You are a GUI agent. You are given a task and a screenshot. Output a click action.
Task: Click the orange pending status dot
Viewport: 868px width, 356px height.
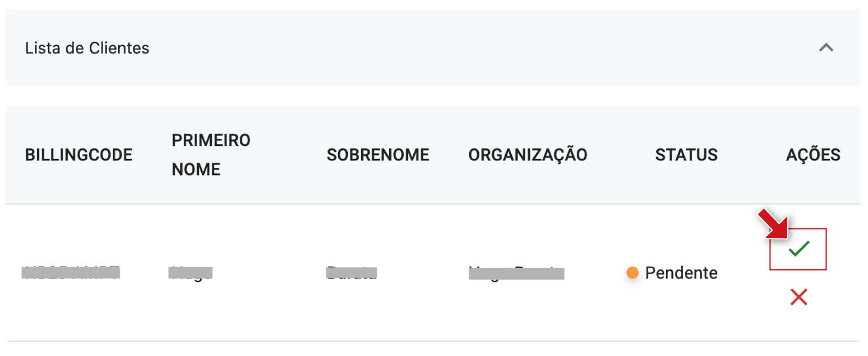[633, 273]
